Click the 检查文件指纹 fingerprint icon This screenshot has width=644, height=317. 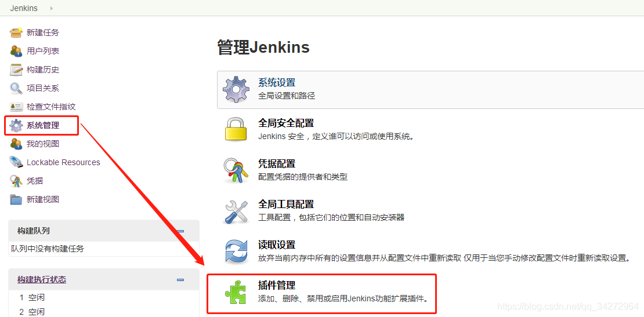click(x=16, y=107)
